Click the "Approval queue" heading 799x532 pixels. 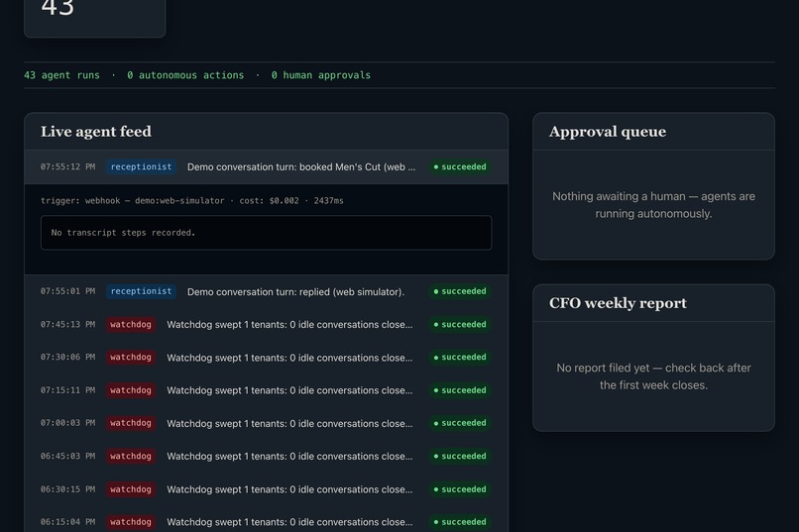(608, 132)
